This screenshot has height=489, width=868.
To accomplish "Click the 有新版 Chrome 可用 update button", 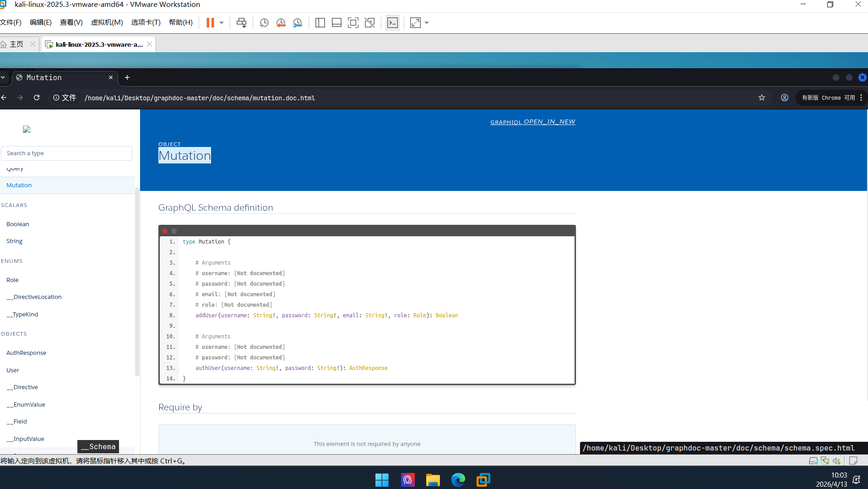I will coord(828,98).
